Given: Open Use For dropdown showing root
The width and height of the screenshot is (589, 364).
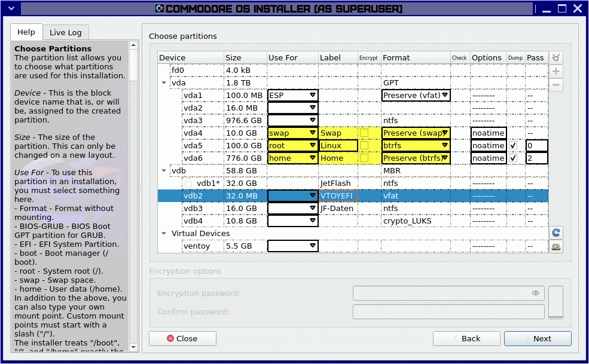Looking at the screenshot, I should pos(293,145).
